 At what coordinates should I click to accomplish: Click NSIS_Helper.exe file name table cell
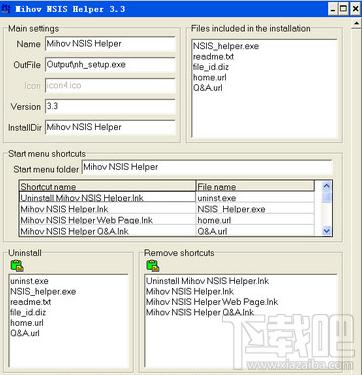click(255, 209)
